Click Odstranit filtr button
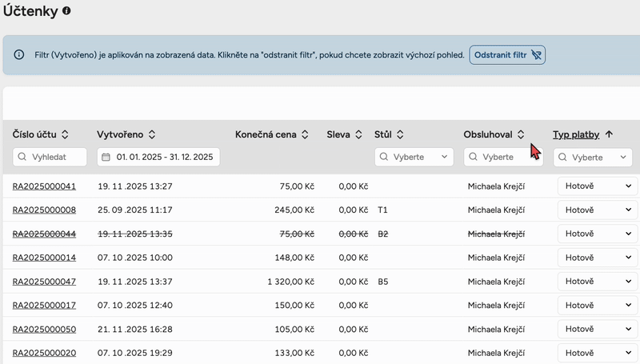Screen dimensions: 640x364 click(x=507, y=55)
